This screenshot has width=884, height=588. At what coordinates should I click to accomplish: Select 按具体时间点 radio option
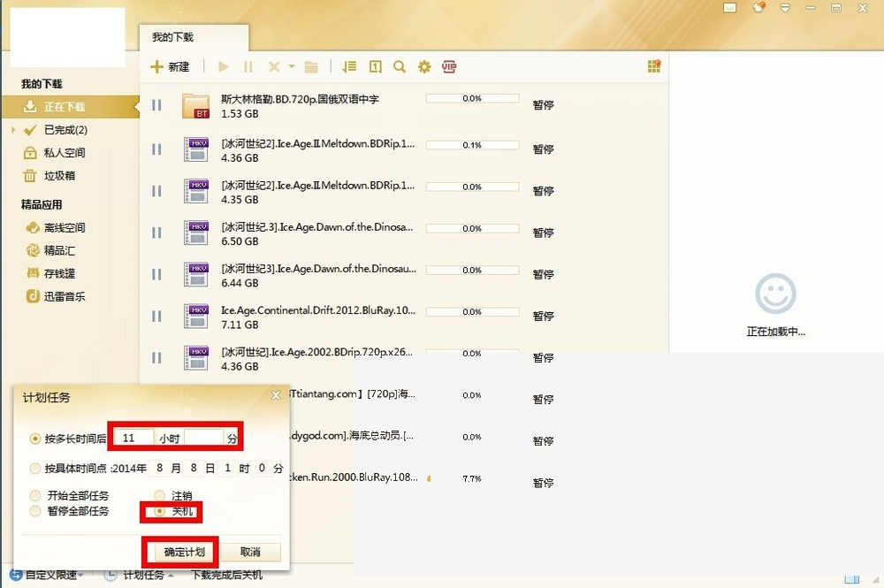tap(35, 469)
